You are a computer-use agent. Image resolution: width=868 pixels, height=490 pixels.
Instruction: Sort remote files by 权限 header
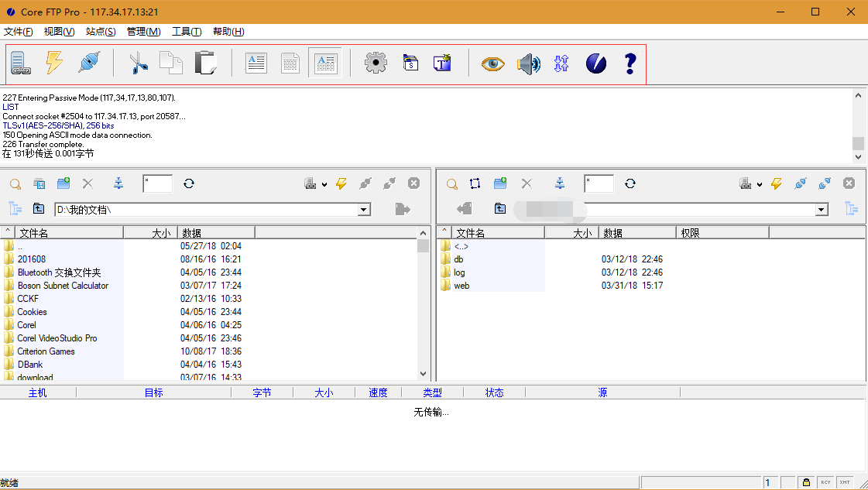[722, 232]
